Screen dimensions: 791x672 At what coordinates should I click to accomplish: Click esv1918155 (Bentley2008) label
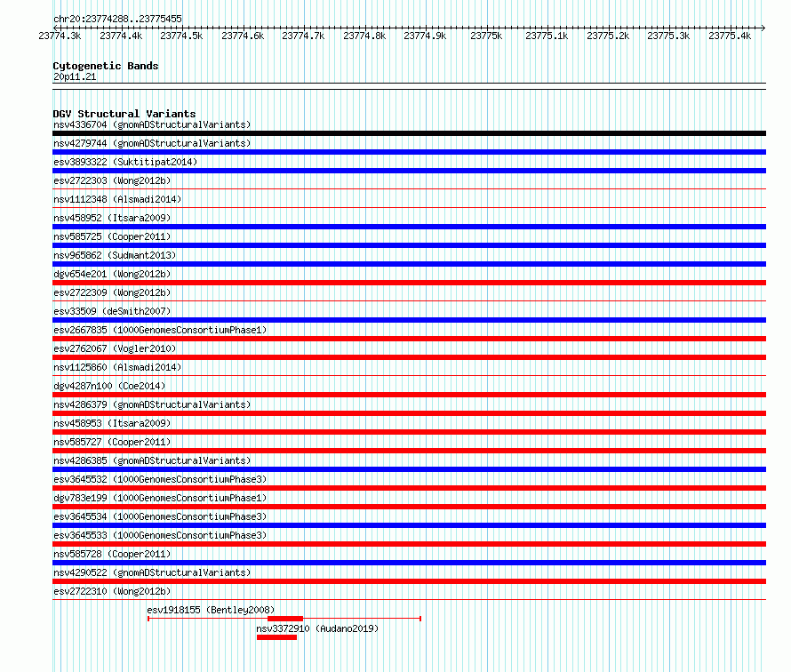211,610
